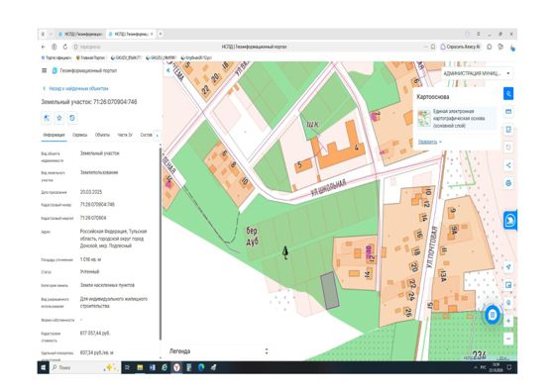The image size is (555, 392).
Task: Click the address bar input
Action: [x=248, y=47]
